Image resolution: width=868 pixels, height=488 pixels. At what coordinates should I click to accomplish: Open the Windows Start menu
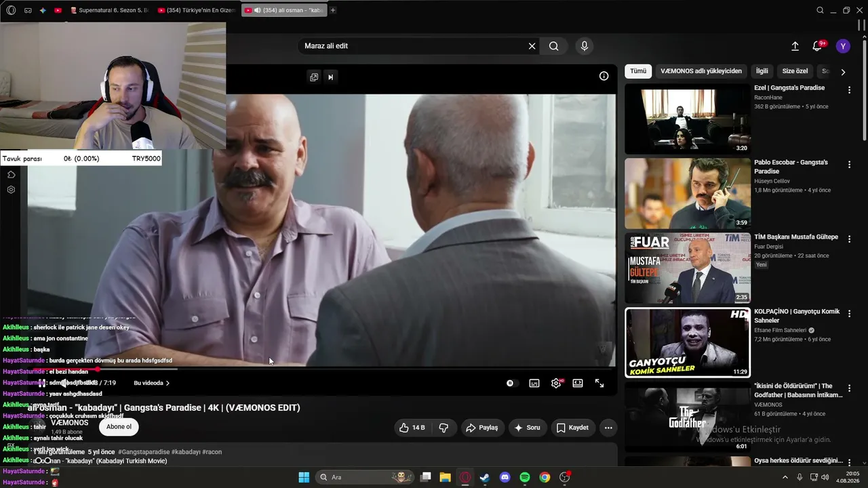point(304,477)
